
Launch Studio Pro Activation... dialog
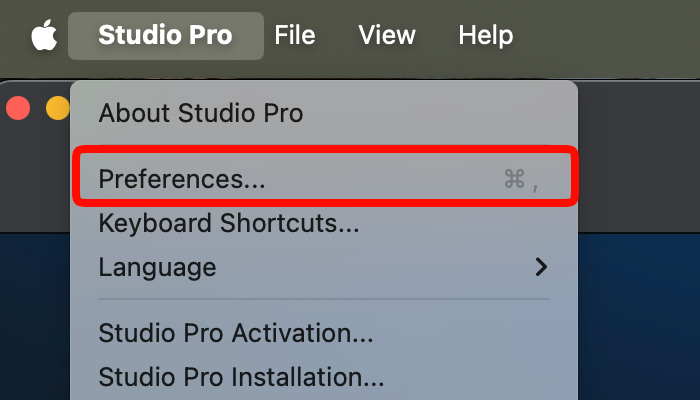point(236,333)
